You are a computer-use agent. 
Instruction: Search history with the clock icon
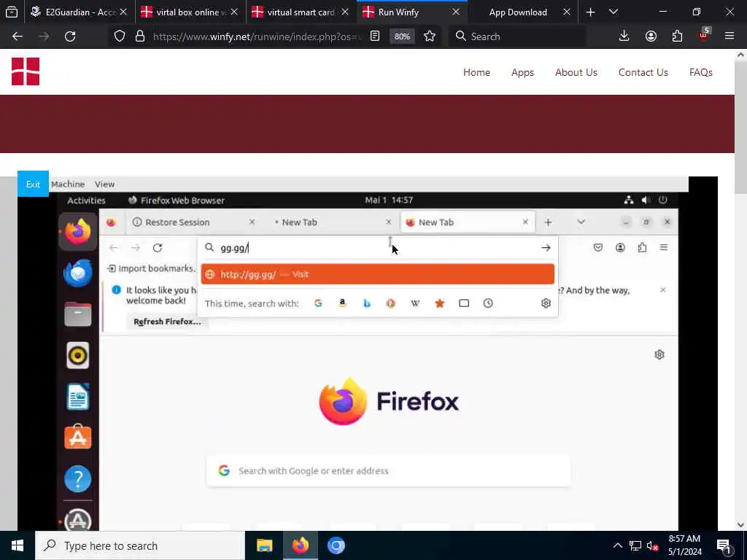[488, 303]
